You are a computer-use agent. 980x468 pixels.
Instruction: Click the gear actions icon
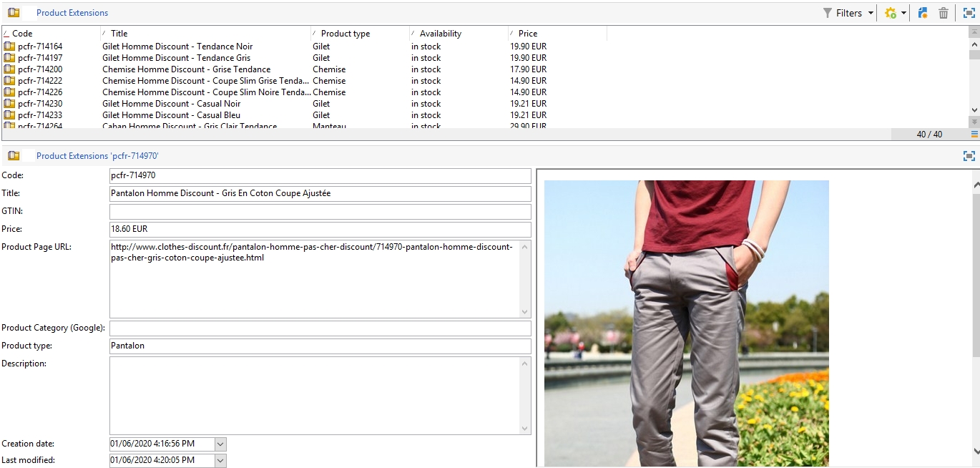tap(891, 13)
